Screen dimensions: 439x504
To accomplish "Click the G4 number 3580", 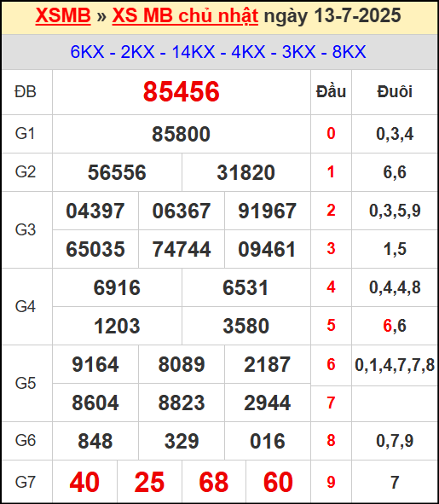I will pyautogui.click(x=246, y=326).
